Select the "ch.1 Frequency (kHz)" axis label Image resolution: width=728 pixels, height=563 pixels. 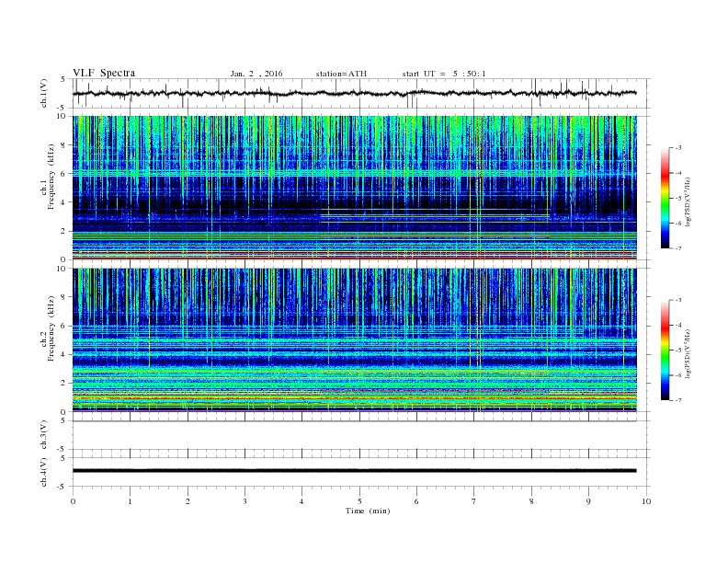47,177
